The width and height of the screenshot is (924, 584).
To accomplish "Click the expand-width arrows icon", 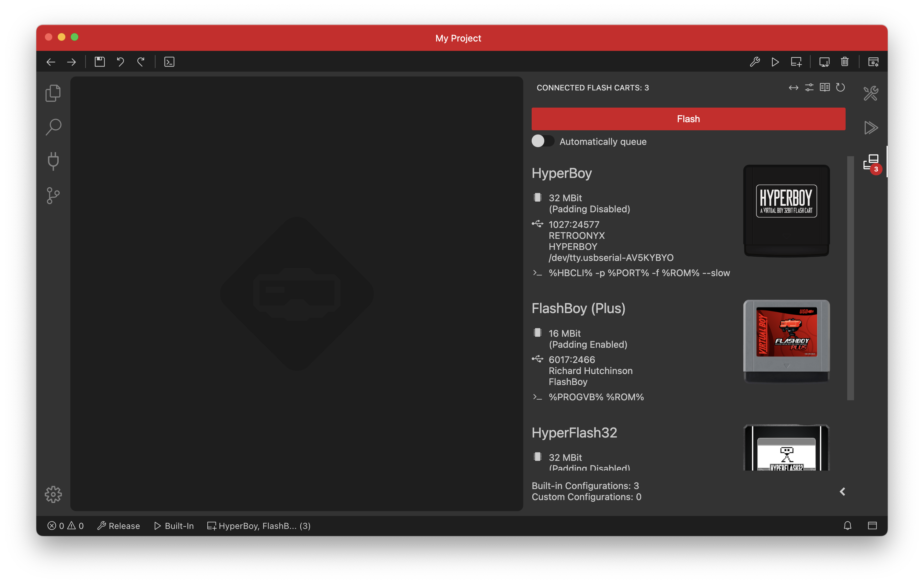I will point(793,88).
